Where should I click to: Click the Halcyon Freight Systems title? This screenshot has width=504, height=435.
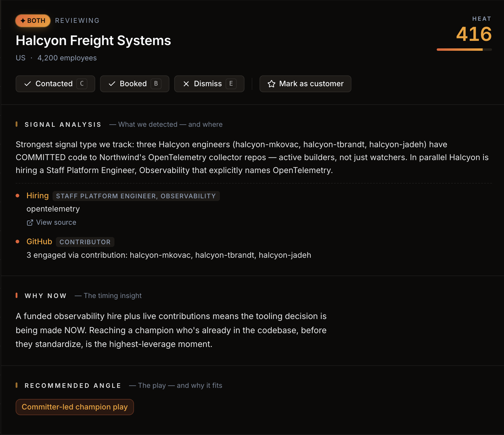click(x=93, y=41)
